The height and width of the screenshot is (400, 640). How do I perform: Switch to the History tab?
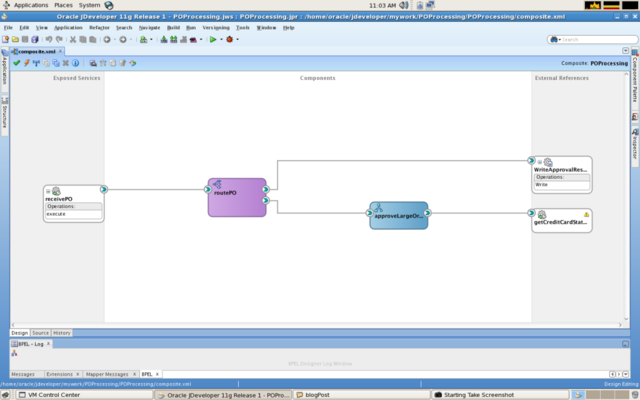[62, 333]
